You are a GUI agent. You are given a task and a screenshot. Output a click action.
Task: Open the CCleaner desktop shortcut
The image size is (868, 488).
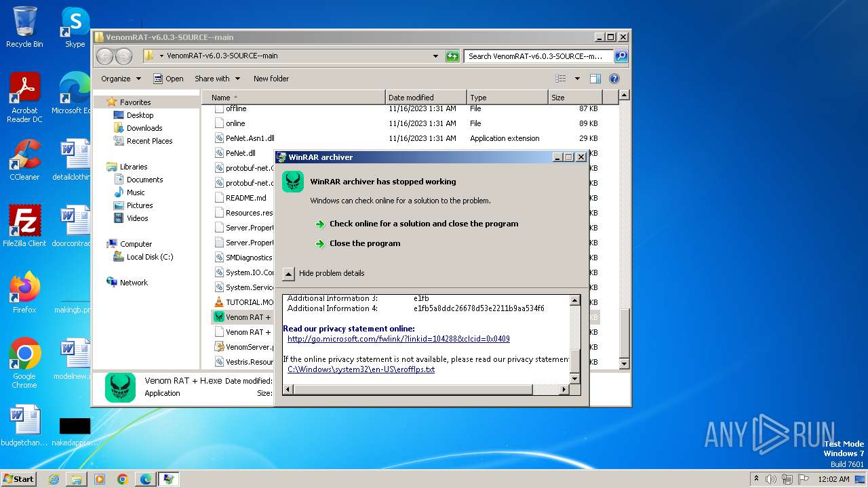[24, 160]
